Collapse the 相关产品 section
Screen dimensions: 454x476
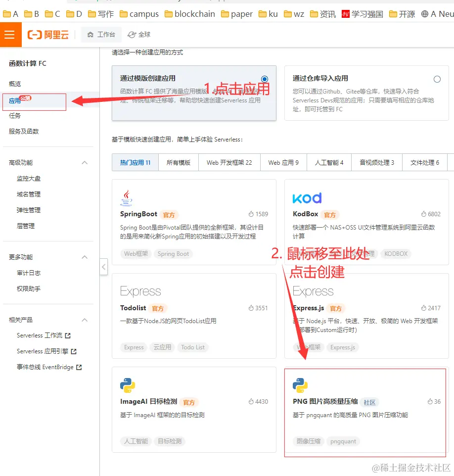coord(85,320)
